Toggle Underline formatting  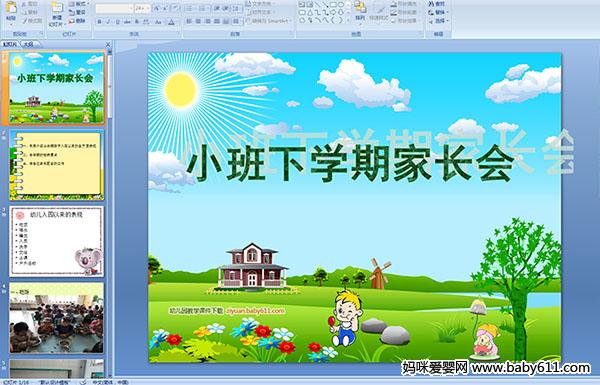click(117, 22)
